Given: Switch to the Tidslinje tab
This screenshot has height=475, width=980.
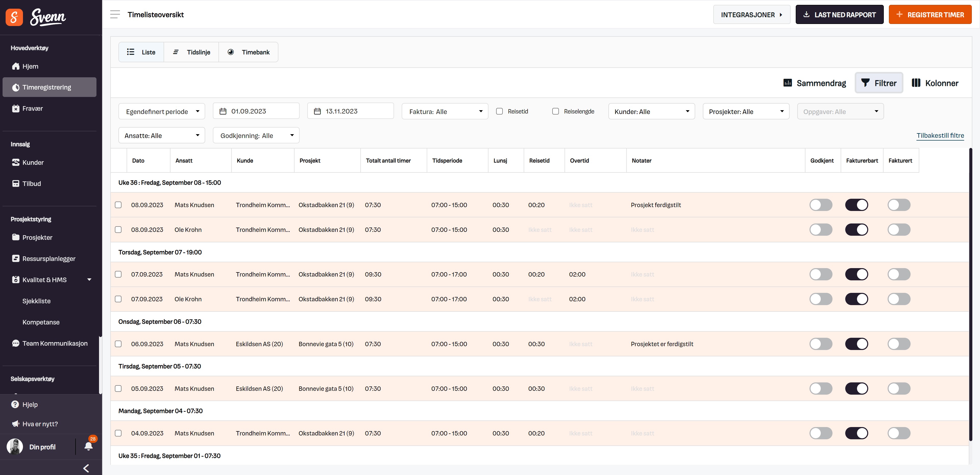Looking at the screenshot, I should point(191,52).
